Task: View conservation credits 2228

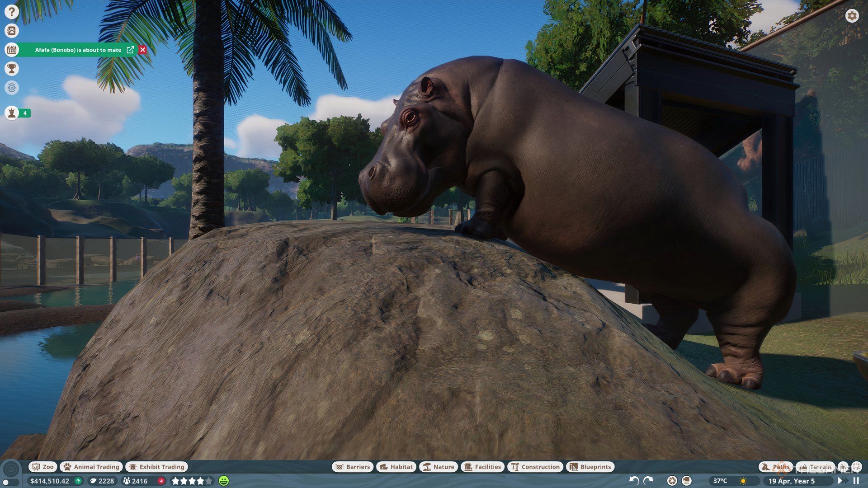Action: pyautogui.click(x=102, y=481)
